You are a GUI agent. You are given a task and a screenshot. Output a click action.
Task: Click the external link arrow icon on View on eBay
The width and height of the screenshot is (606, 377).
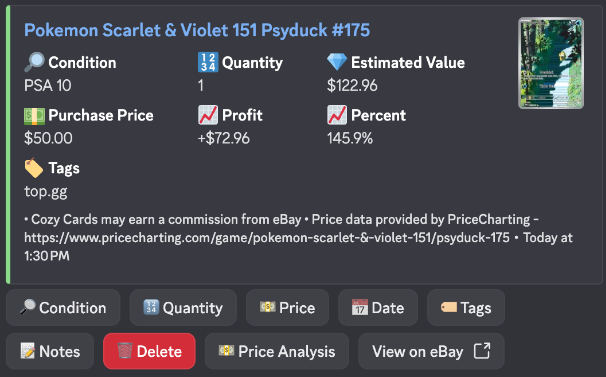482,351
